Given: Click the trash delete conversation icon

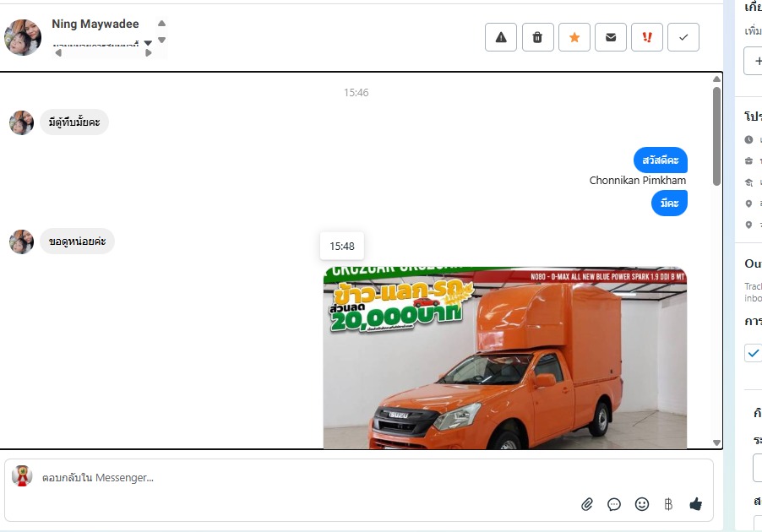Looking at the screenshot, I should 537,37.
